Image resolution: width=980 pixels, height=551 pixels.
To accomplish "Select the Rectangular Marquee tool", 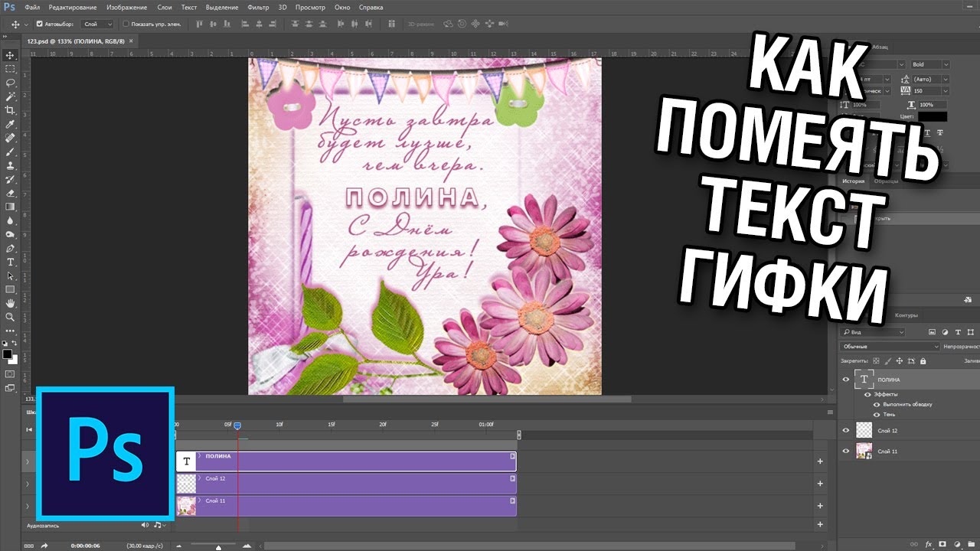I will tap(11, 69).
